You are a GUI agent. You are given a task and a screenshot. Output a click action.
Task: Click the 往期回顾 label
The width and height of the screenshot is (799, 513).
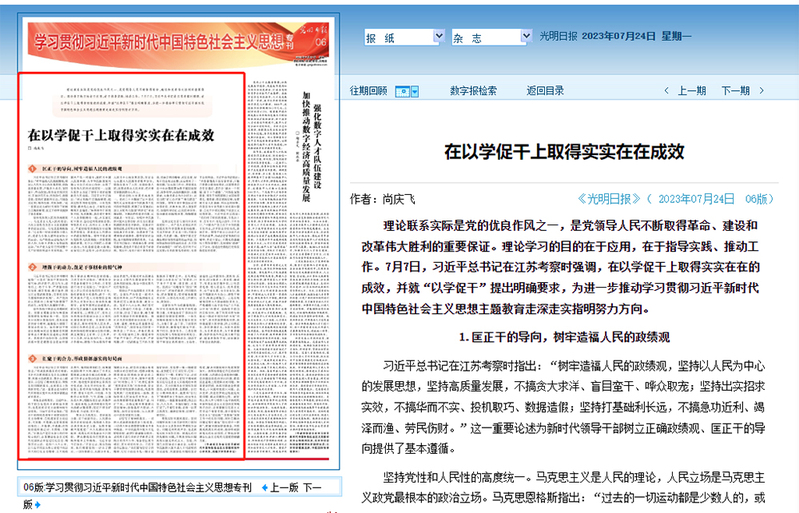[367, 91]
